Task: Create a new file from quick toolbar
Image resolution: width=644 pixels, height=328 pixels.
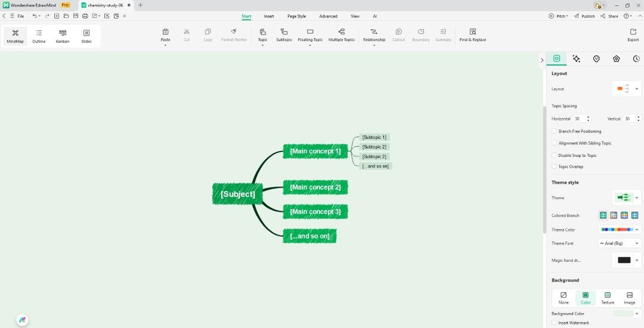Action: click(x=57, y=16)
